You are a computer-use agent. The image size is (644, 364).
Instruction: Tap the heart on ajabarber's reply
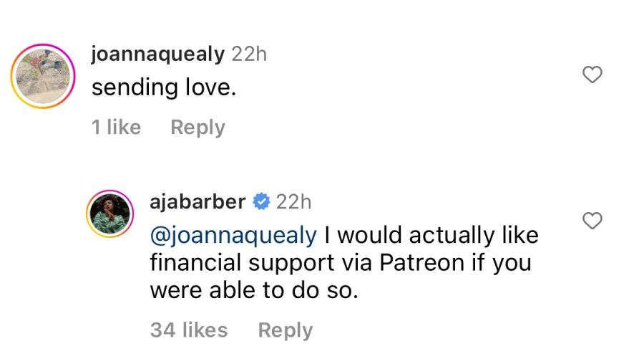tap(592, 221)
